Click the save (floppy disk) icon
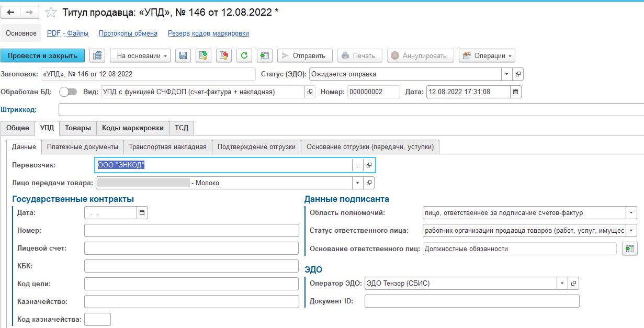The width and height of the screenshot is (644, 328). [183, 55]
